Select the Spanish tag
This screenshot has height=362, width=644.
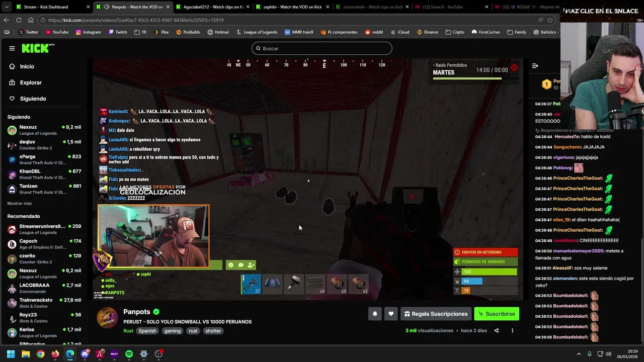pos(147,331)
